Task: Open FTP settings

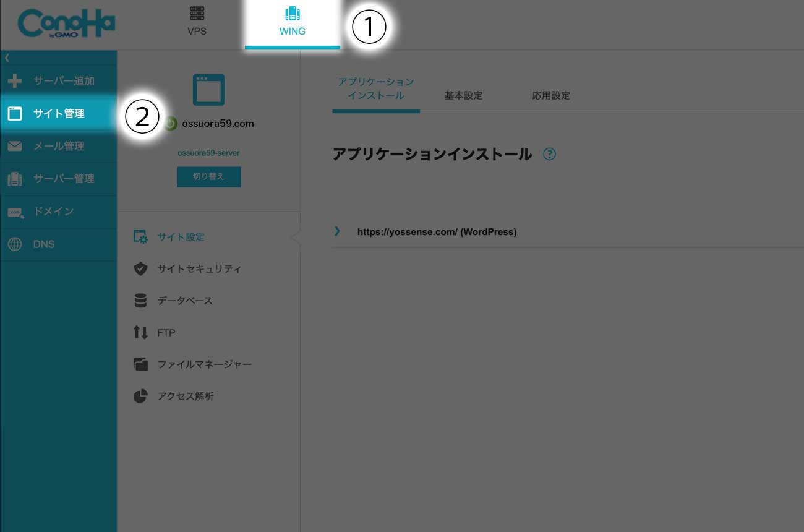Action: point(166,333)
